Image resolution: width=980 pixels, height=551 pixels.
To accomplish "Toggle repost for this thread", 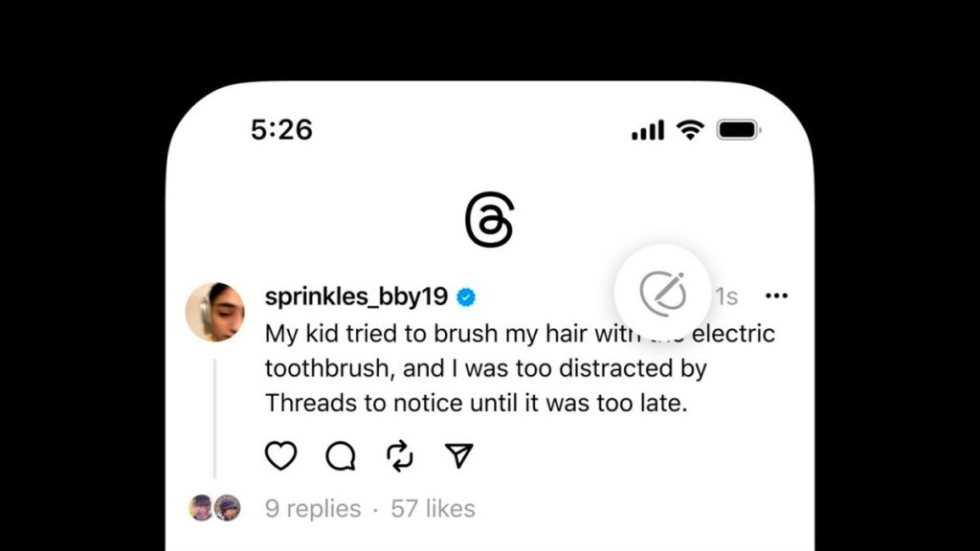I will point(399,456).
